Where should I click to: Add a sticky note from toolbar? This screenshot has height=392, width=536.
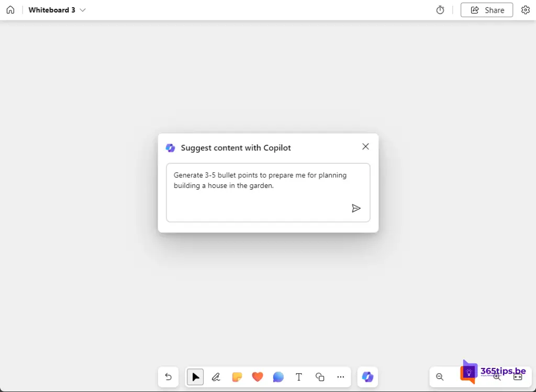237,377
